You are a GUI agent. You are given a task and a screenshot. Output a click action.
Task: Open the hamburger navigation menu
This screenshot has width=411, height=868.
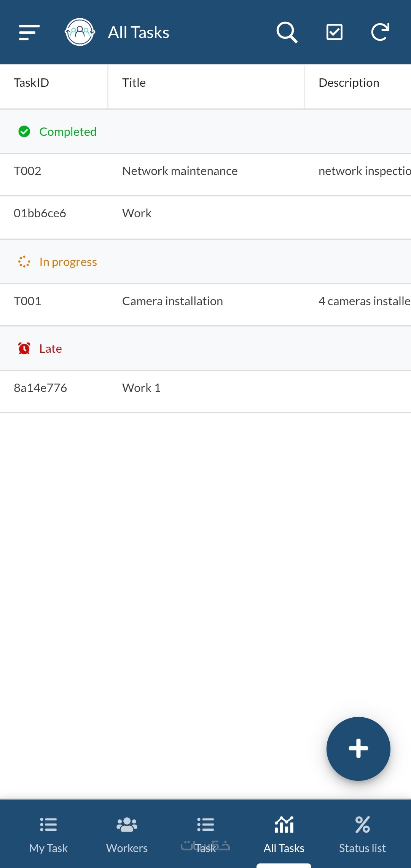29,32
